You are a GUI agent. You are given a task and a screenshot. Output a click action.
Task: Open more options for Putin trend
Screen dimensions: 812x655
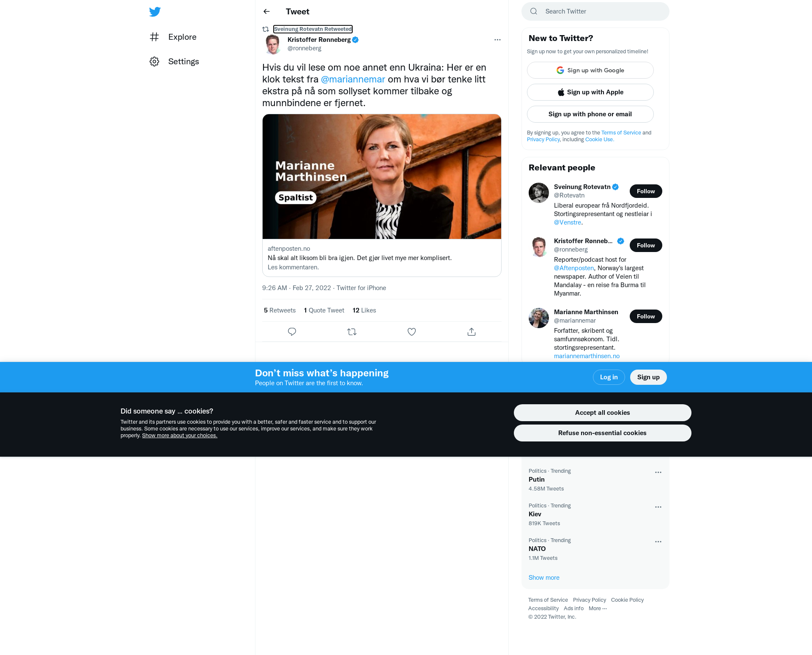pyautogui.click(x=658, y=472)
